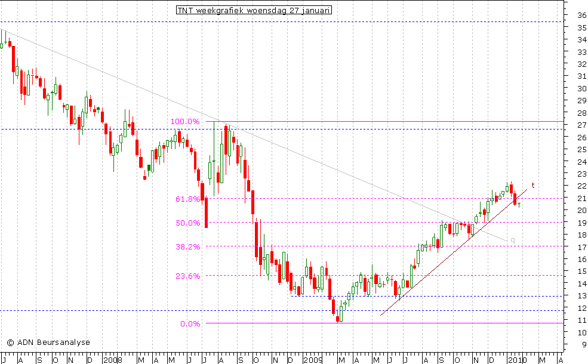Select price label 19 on the price axis
588x364 pixels.
click(582, 223)
